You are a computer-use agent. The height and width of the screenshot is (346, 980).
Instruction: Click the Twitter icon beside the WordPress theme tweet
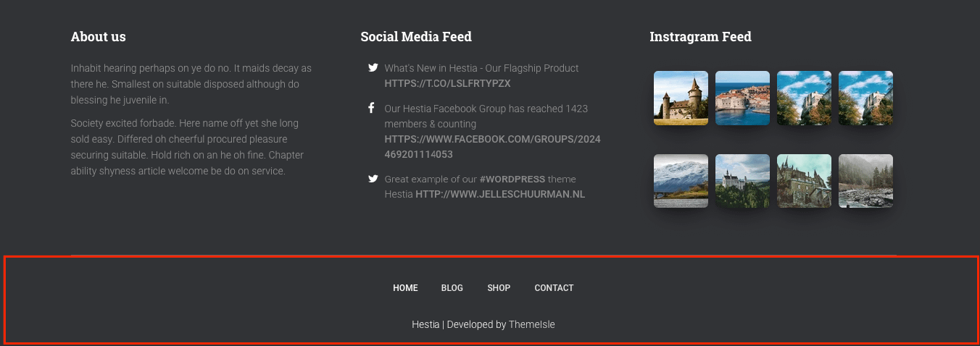(373, 179)
